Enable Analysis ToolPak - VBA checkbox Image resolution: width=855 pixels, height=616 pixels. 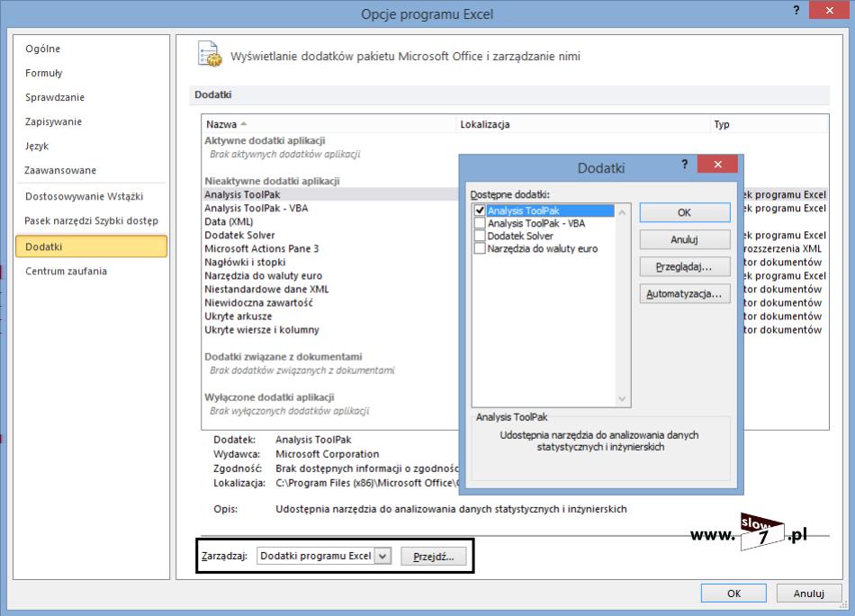click(x=480, y=223)
